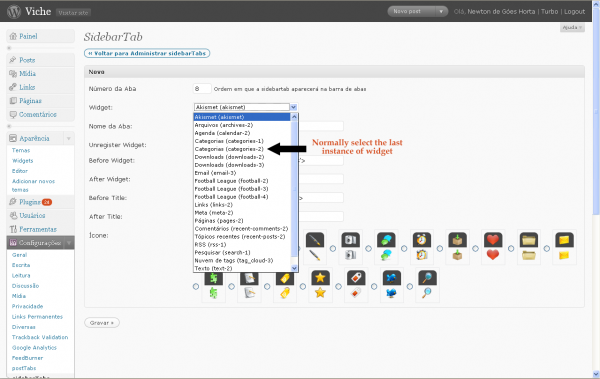Click the Links chain icon
Image resolution: width=600 pixels, height=379 pixels.
(13, 87)
